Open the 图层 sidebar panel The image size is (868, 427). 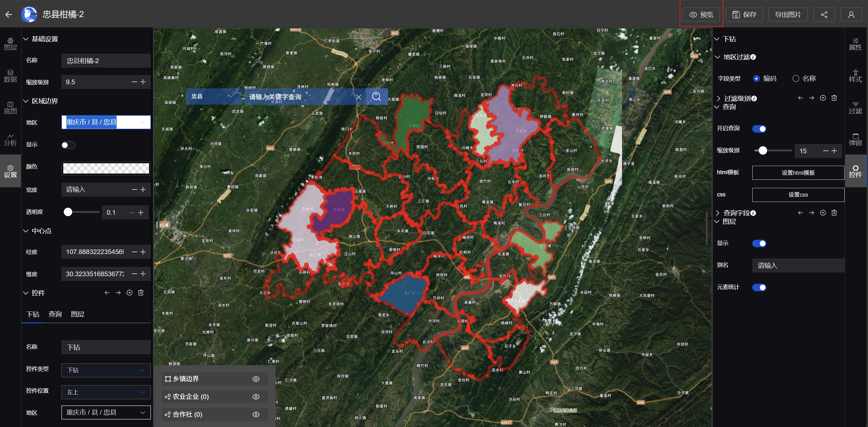click(x=10, y=44)
